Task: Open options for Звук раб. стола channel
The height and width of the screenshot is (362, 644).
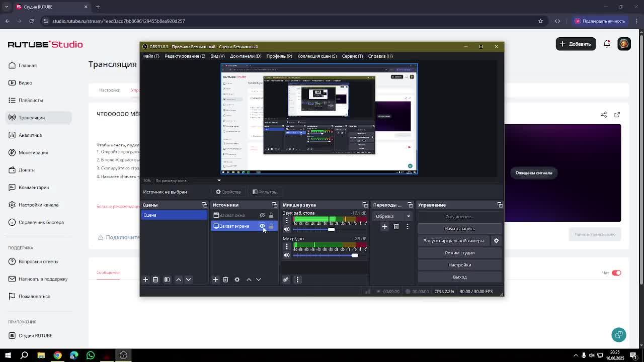Action: point(287,221)
